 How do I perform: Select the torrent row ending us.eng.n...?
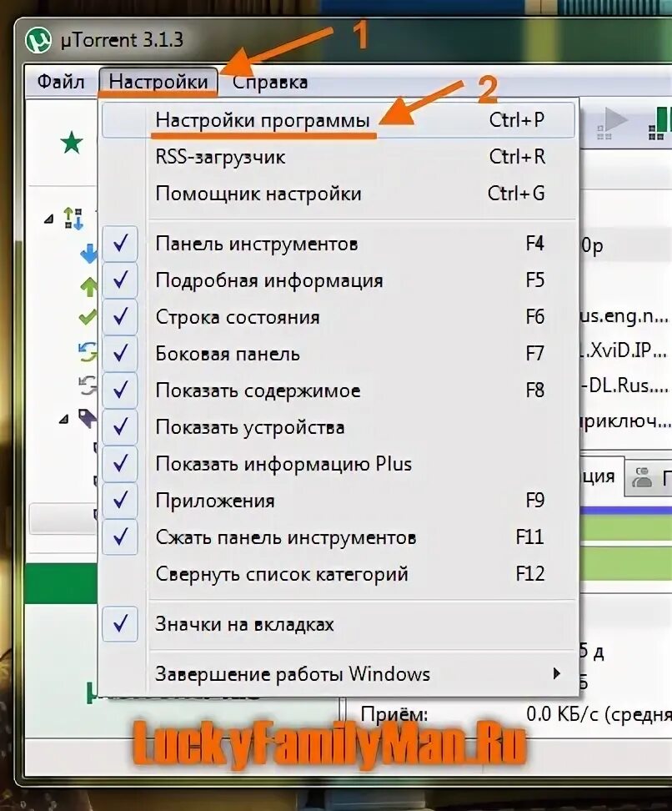[x=624, y=316]
